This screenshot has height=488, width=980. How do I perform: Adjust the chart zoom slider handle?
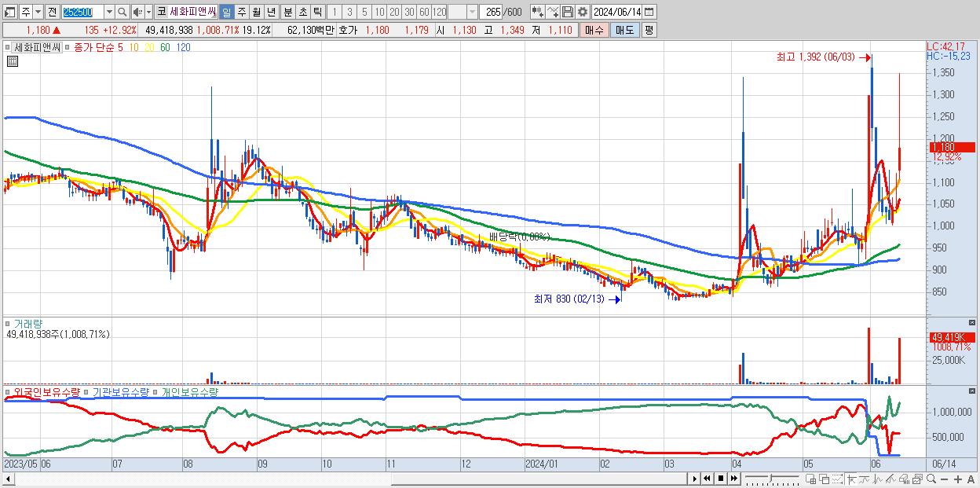coord(771,478)
